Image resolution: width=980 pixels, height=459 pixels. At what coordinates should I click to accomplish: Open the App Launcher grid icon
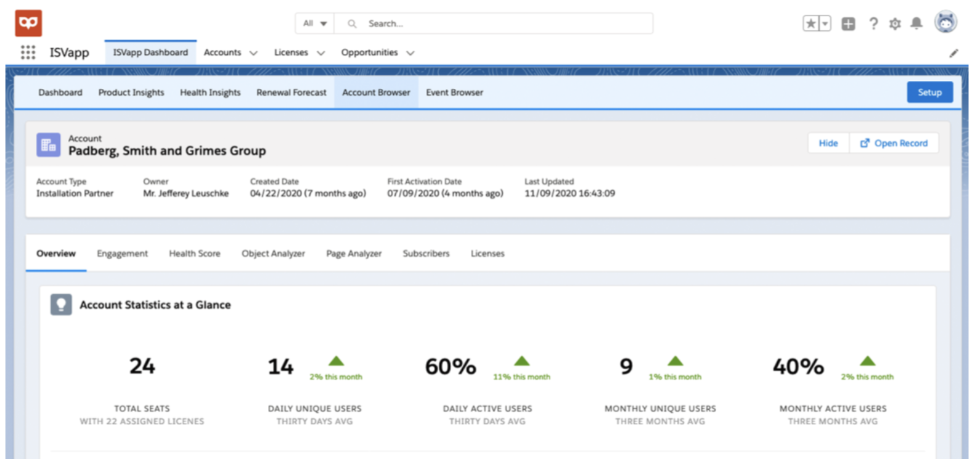point(28,52)
